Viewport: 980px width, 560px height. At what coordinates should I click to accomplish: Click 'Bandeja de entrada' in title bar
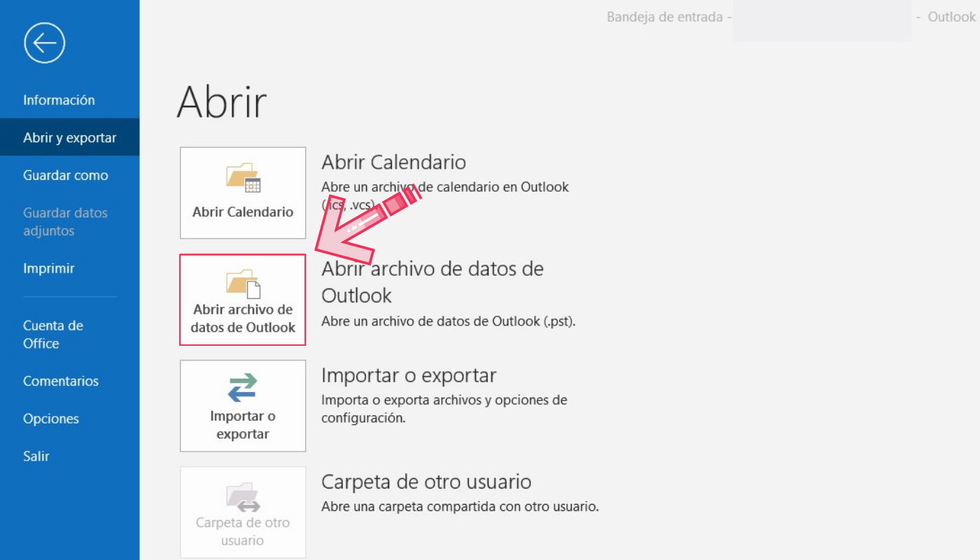(x=664, y=17)
